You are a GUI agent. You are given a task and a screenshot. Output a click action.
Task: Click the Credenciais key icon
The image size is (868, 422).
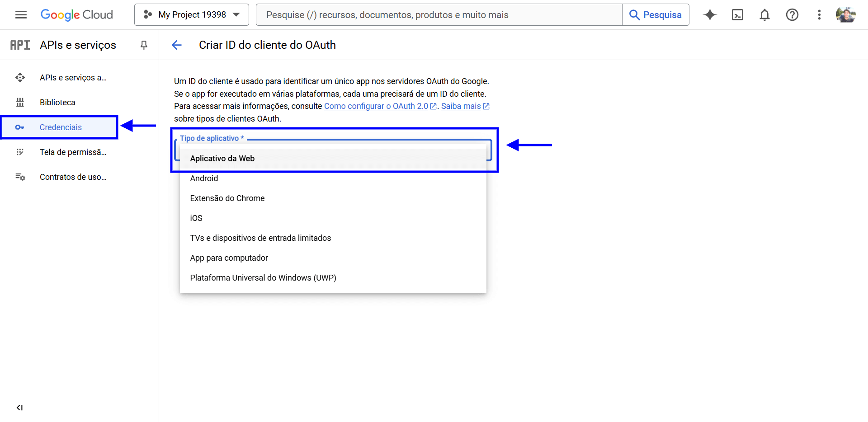pos(20,127)
